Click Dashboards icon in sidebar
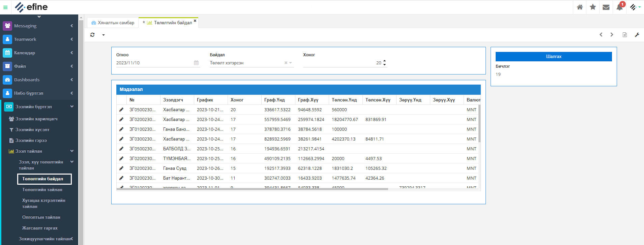Screen dimensions: 644x245 click(x=7, y=80)
